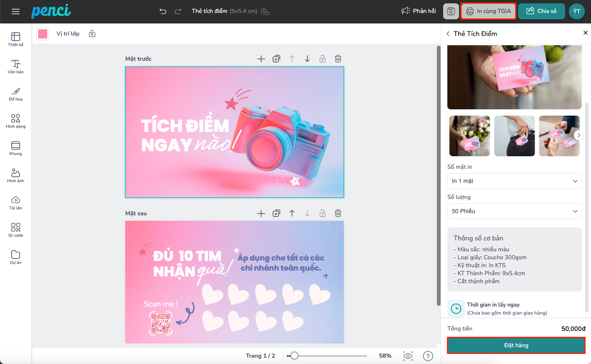Image resolution: width=591 pixels, height=364 pixels.
Task: Open the hamburger main menu
Action: click(x=15, y=11)
